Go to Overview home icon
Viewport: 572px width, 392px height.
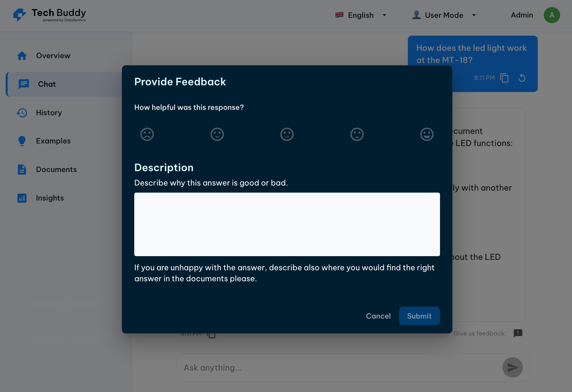click(22, 56)
